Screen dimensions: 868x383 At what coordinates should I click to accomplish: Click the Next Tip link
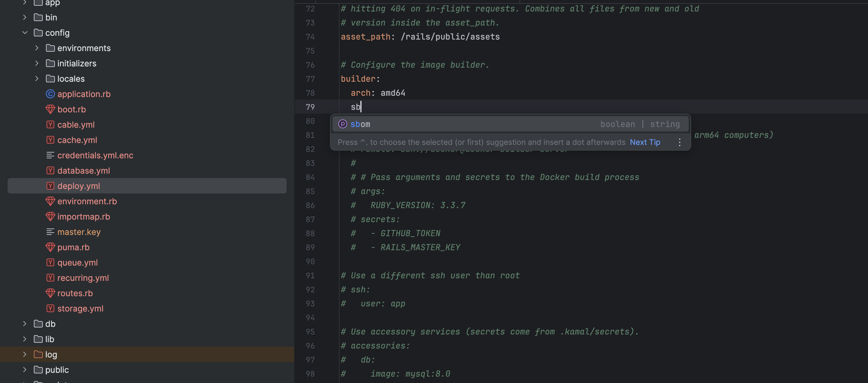tap(645, 142)
